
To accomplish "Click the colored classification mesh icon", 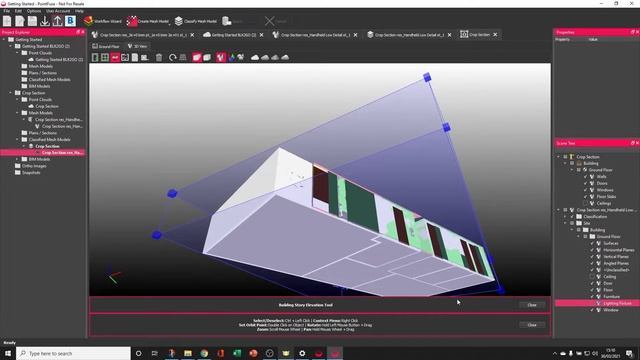I will [231, 58].
